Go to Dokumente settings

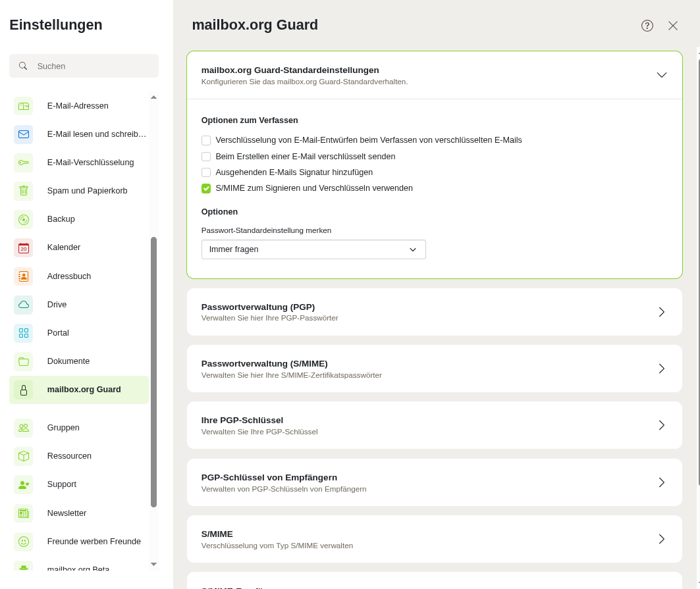(79, 361)
